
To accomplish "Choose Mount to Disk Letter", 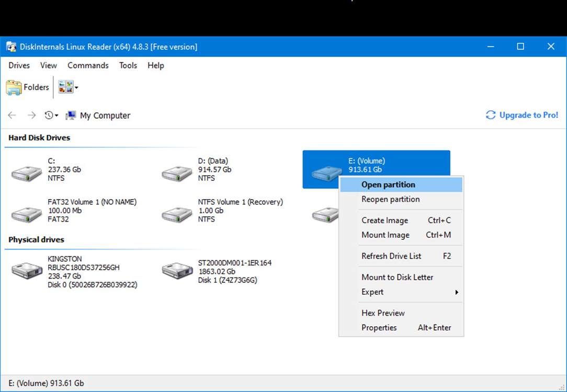I will point(401,277).
